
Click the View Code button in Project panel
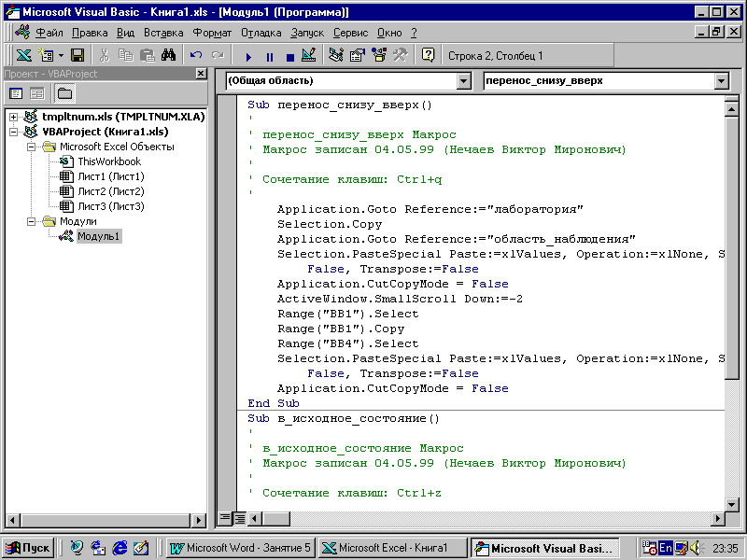(16, 93)
